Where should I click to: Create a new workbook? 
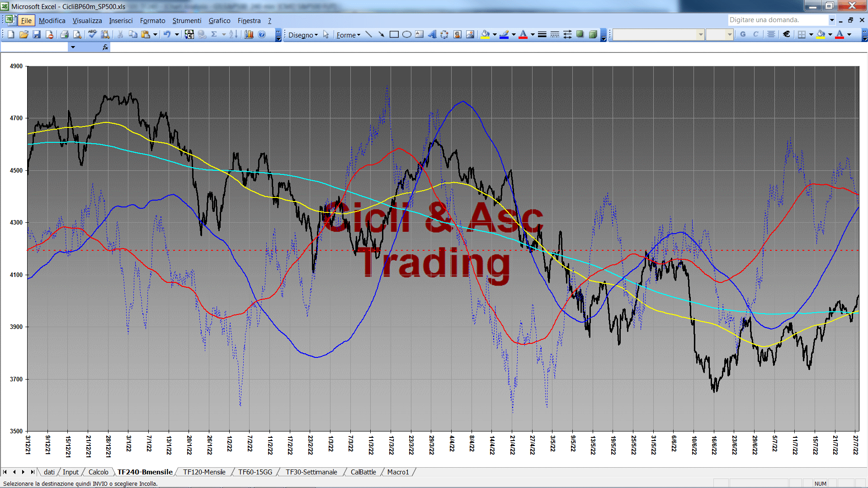pos(11,35)
